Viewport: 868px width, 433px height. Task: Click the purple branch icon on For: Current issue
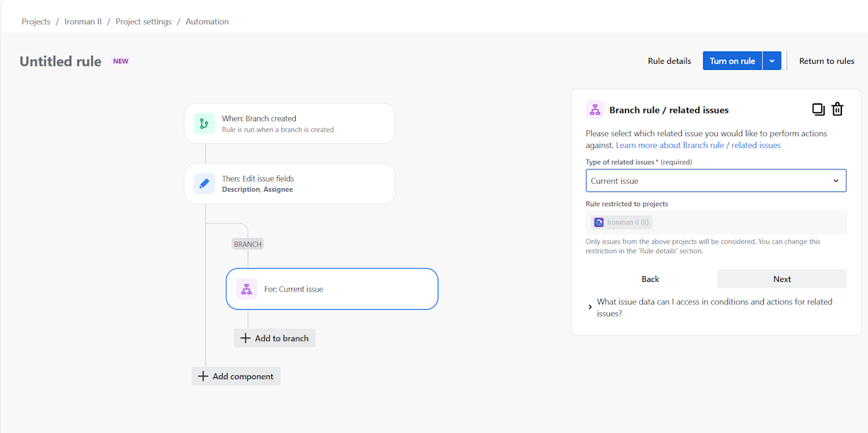pos(247,289)
